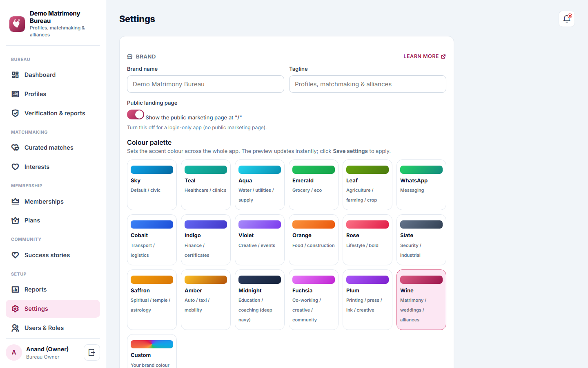Viewport: 588px width, 368px height.
Task: Click into the Tagline input field
Action: [367, 84]
